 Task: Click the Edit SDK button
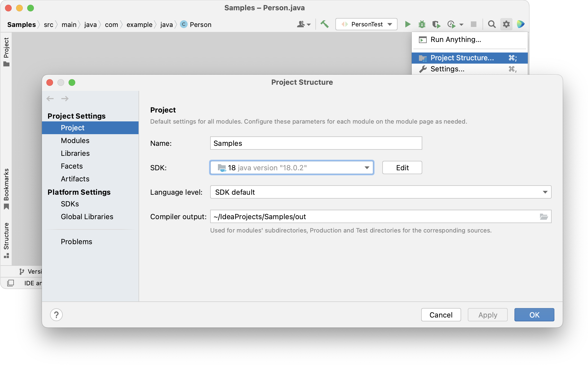coord(401,168)
